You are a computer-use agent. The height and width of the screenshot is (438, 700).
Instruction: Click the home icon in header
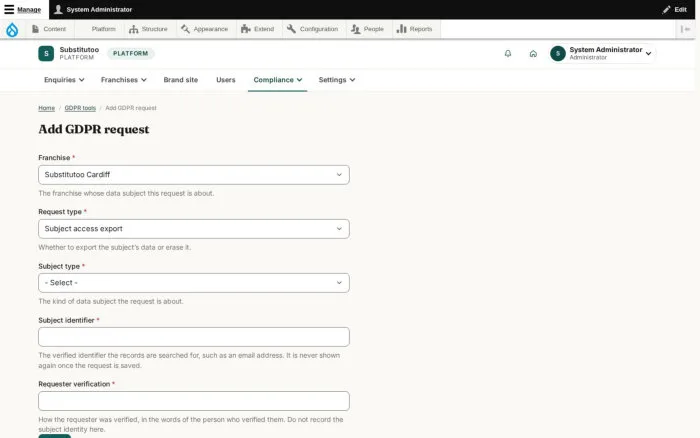pyautogui.click(x=533, y=54)
